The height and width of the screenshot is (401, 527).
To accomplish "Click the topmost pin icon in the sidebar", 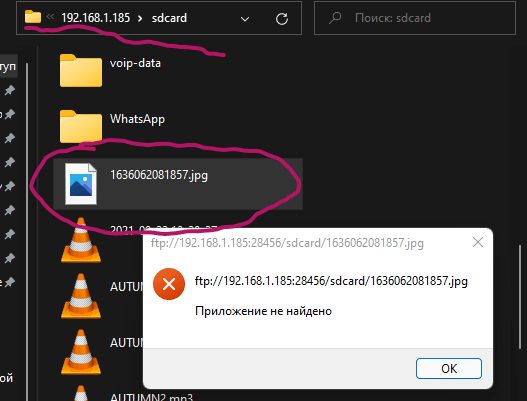I will click(10, 90).
